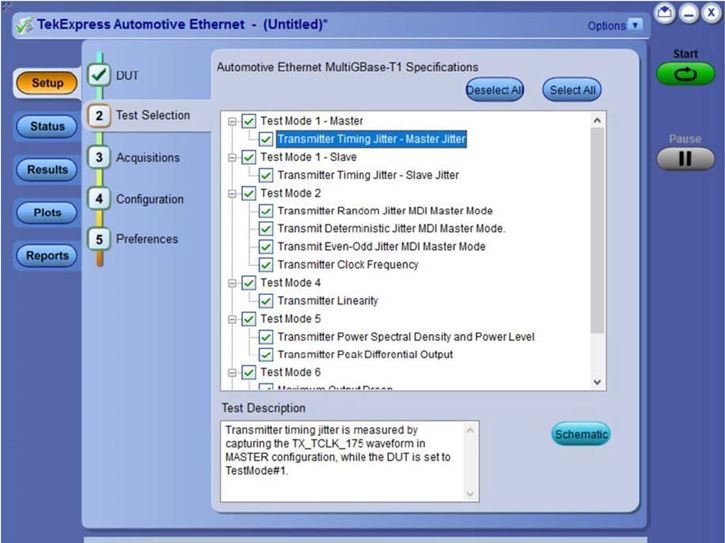Start the test run with green button
725x543 pixels.
685,74
